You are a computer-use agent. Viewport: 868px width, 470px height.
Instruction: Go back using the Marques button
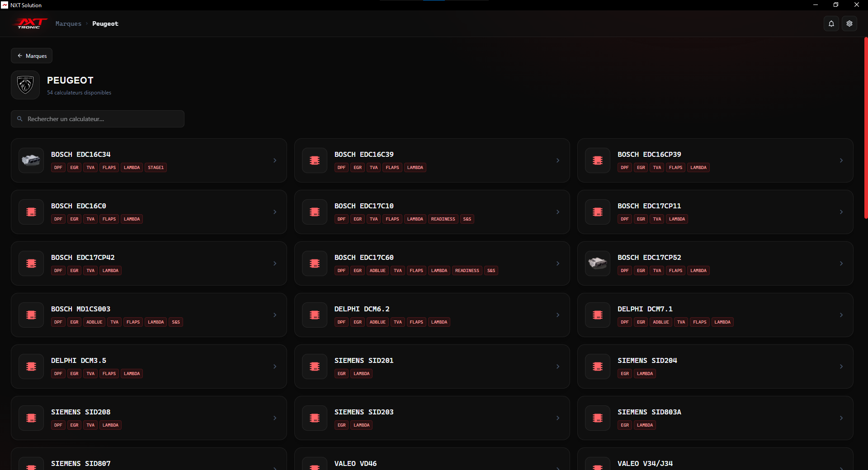[x=32, y=56]
